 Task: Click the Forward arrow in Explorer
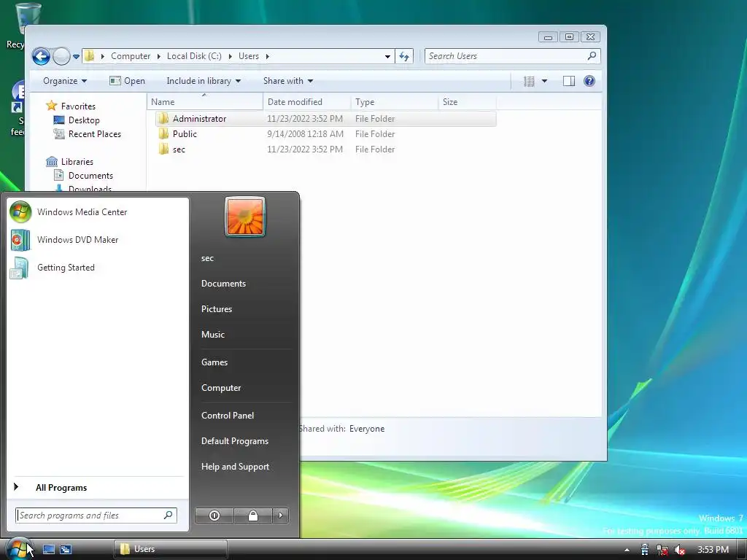click(61, 56)
